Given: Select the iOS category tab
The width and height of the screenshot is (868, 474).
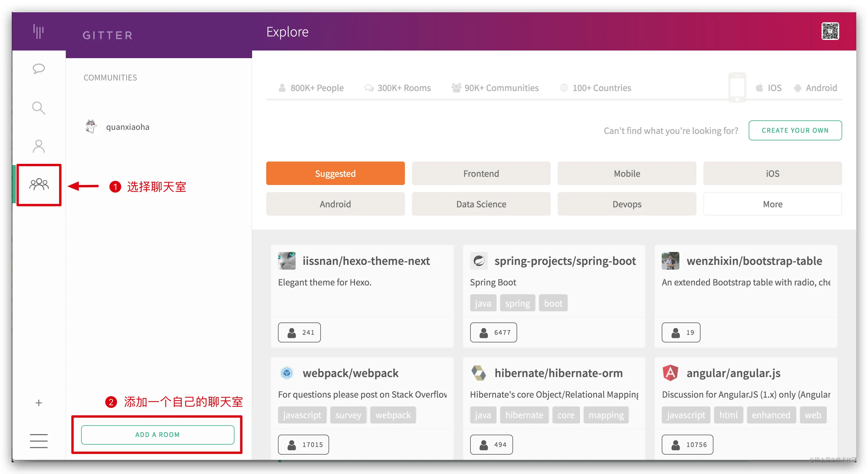Looking at the screenshot, I should pos(773,173).
